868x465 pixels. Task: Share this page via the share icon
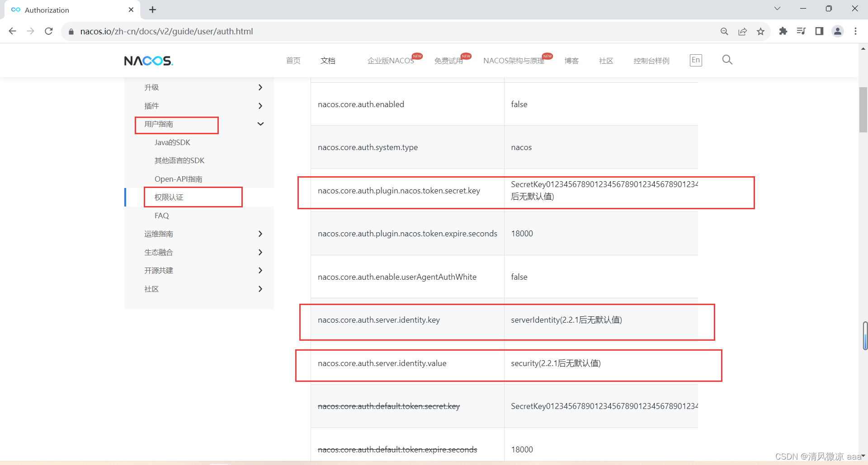pyautogui.click(x=742, y=31)
